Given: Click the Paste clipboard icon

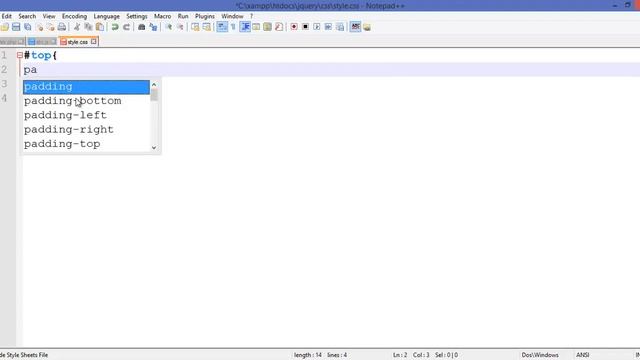Looking at the screenshot, I should click(x=100, y=27).
